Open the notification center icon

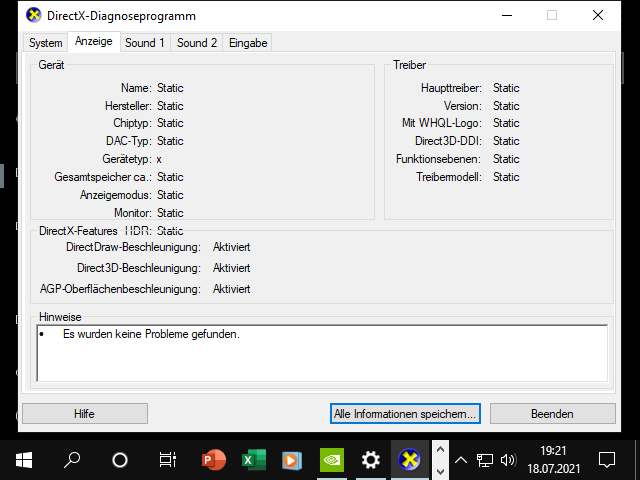[x=607, y=460]
